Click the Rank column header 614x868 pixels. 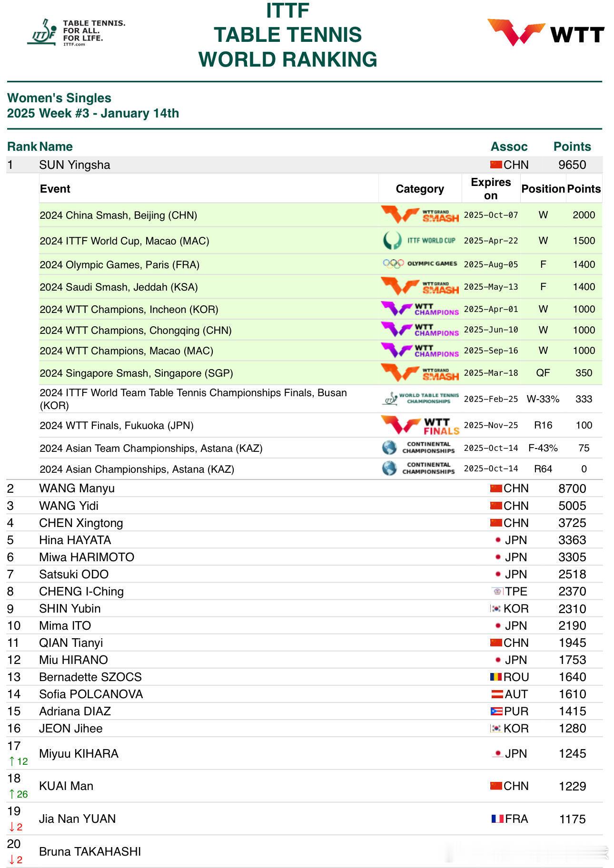point(22,146)
